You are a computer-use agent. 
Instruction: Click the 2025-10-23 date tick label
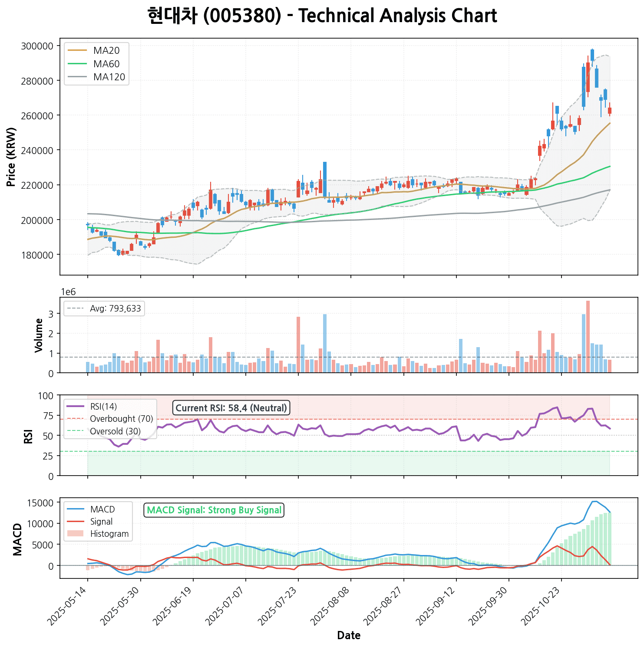pos(542,605)
